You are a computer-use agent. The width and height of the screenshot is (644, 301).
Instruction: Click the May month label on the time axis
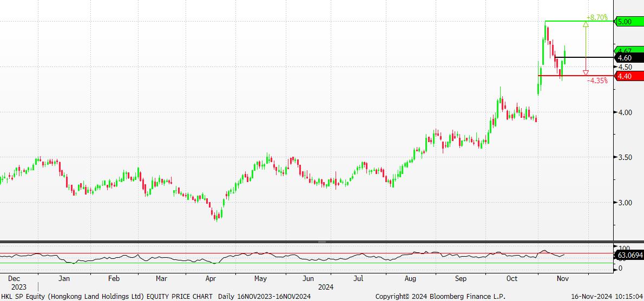pyautogui.click(x=260, y=279)
